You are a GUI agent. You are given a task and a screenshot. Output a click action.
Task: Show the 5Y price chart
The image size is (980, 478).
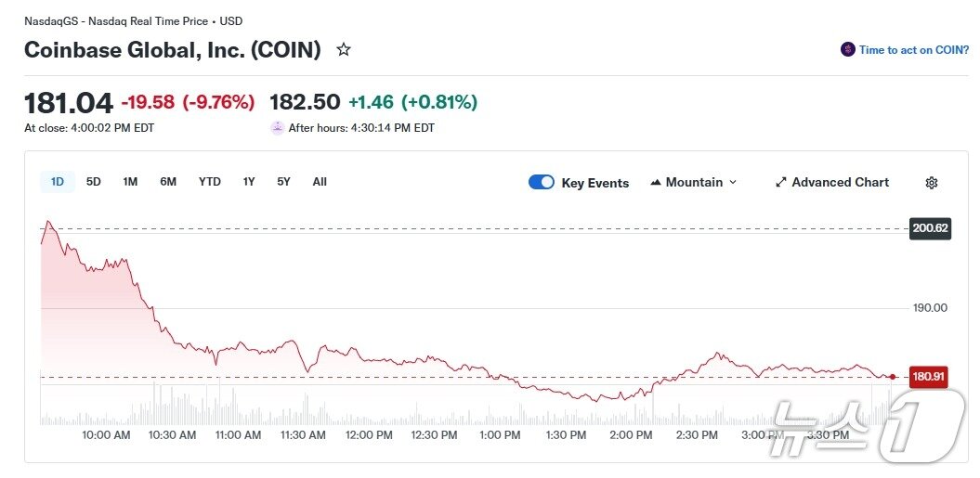coord(283,182)
